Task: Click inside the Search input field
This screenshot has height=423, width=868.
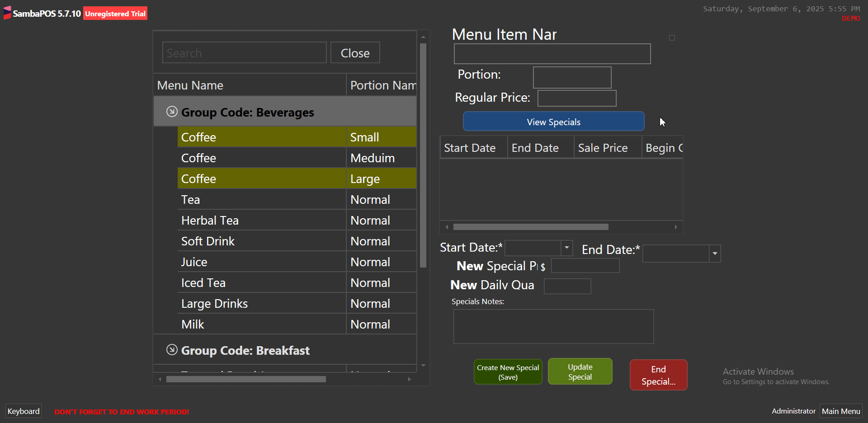Action: [244, 52]
